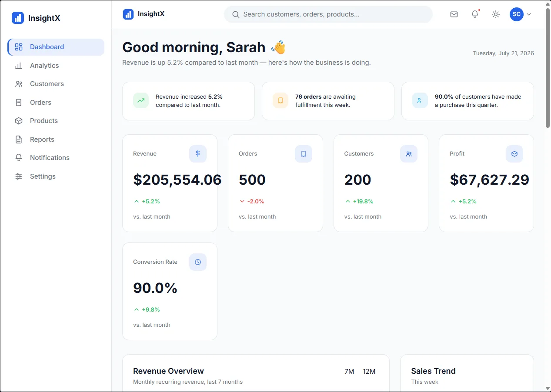Image resolution: width=551 pixels, height=392 pixels.
Task: Click the clock icon on Conversion Rate card
Action: coord(198,262)
